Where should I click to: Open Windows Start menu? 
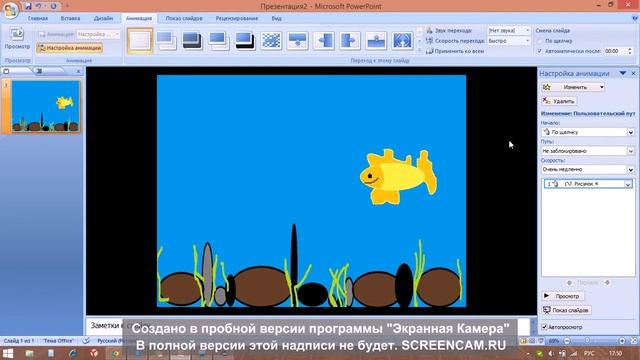(x=8, y=353)
